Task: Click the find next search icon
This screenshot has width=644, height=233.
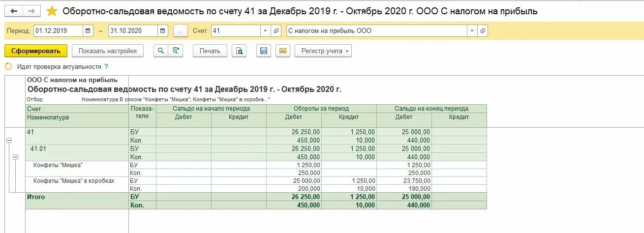Action: [175, 51]
